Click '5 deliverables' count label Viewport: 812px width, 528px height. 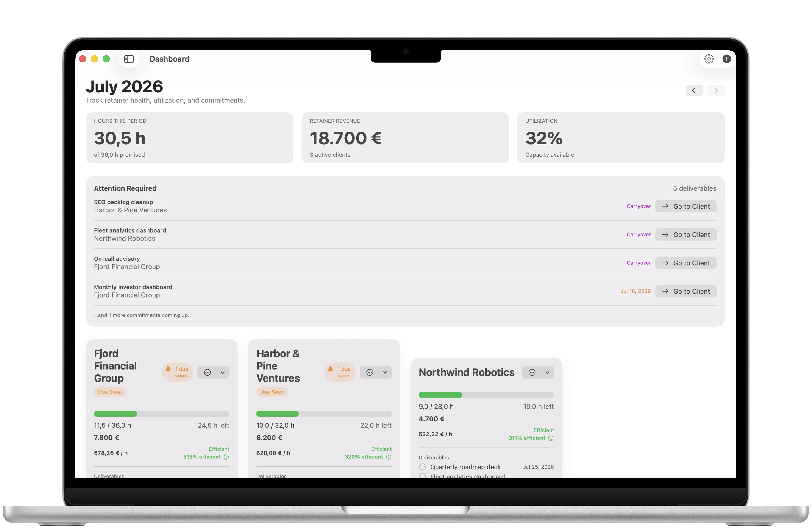coord(695,188)
